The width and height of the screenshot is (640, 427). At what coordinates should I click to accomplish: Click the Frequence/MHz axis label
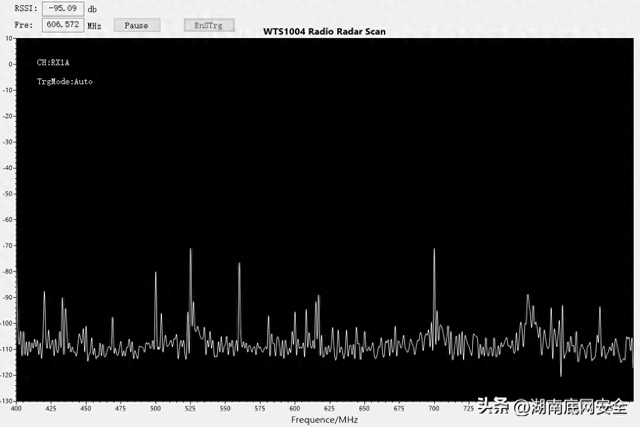pos(324,420)
